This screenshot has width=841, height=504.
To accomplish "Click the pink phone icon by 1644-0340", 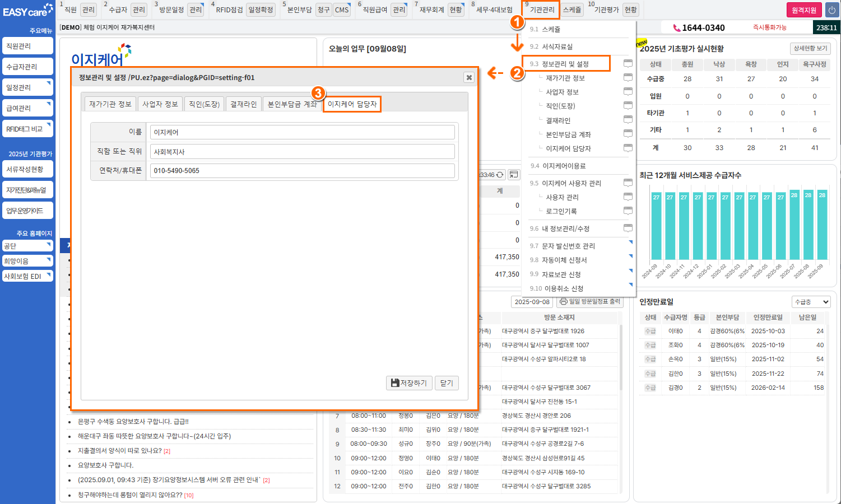I will point(677,27).
